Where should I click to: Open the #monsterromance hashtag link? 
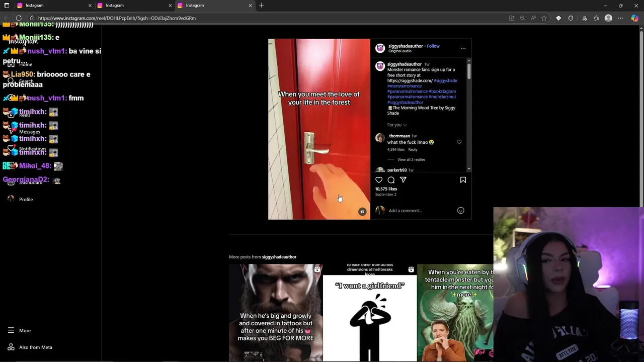405,86
